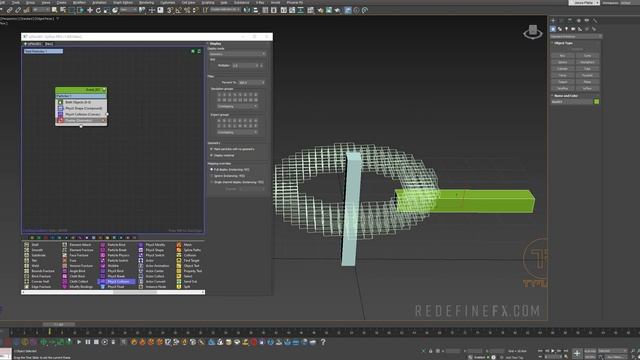Viewport: 640px width, 360px height.
Task: Open the Standard Primitives dropdown
Action: pyautogui.click(x=576, y=36)
